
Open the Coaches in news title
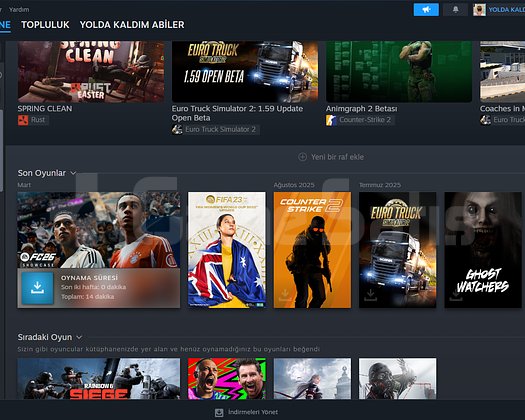click(502, 109)
